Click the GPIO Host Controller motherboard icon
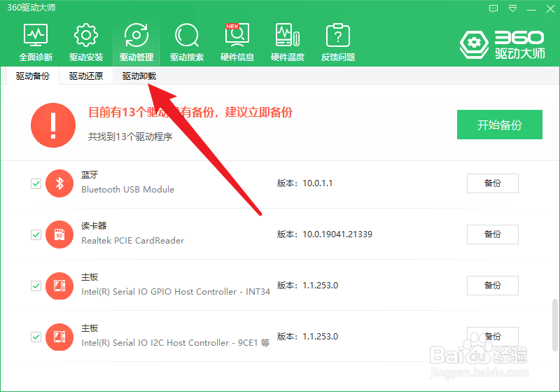Viewport: 560px width, 392px height. pyautogui.click(x=59, y=286)
